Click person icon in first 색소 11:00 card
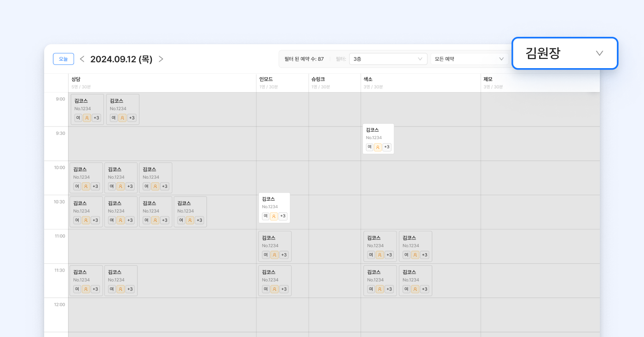The height and width of the screenshot is (337, 644). (379, 255)
